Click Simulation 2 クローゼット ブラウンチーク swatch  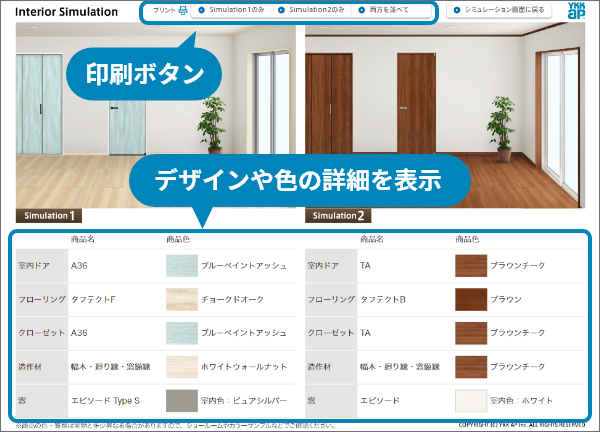[471, 333]
